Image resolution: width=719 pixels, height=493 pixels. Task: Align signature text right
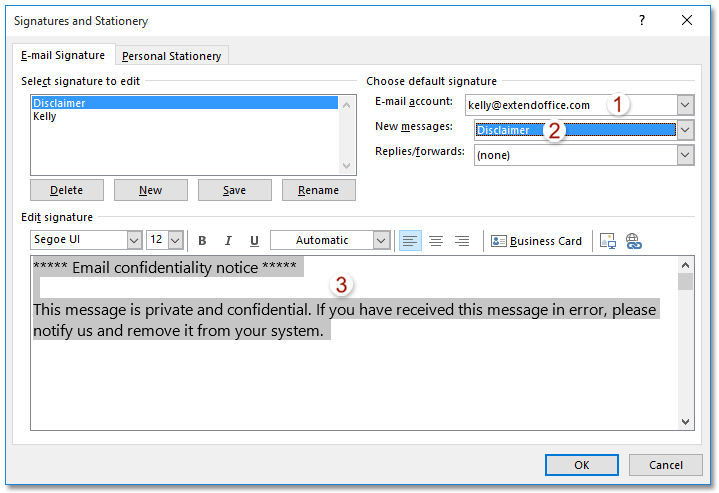point(462,241)
